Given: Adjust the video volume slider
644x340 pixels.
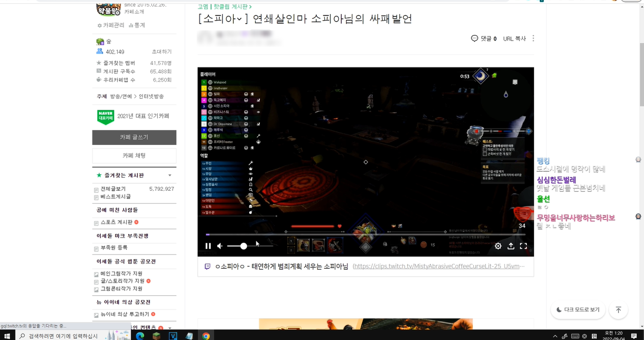Looking at the screenshot, I should (x=250, y=246).
